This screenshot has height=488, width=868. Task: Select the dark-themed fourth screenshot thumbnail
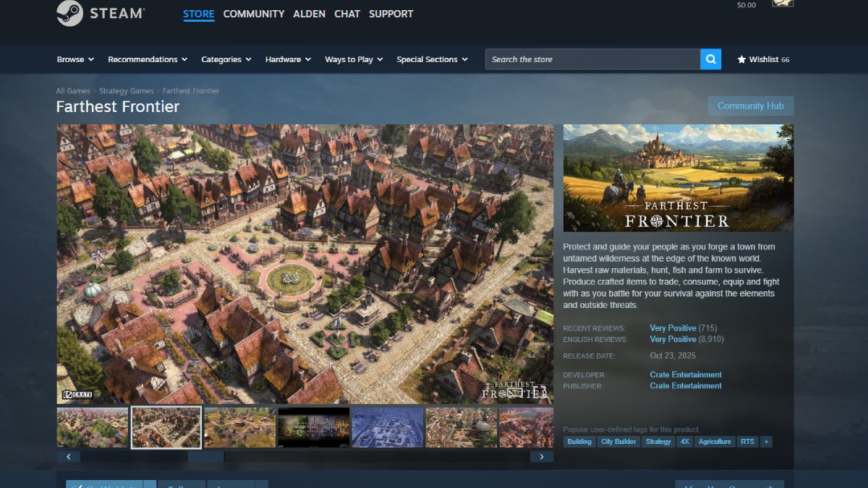[x=313, y=427]
